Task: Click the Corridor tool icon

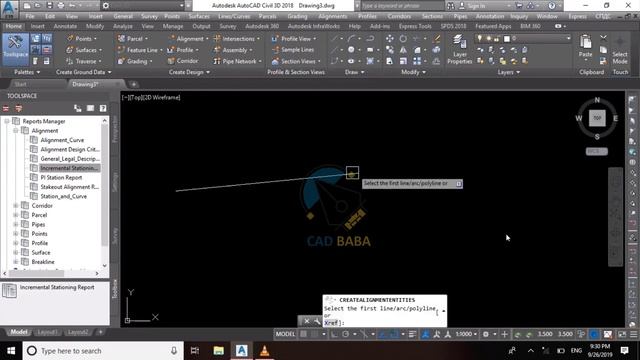Action: (x=182, y=61)
